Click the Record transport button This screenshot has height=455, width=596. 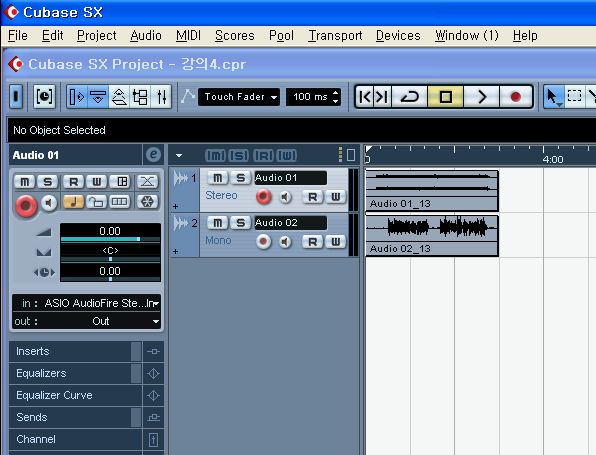516,97
